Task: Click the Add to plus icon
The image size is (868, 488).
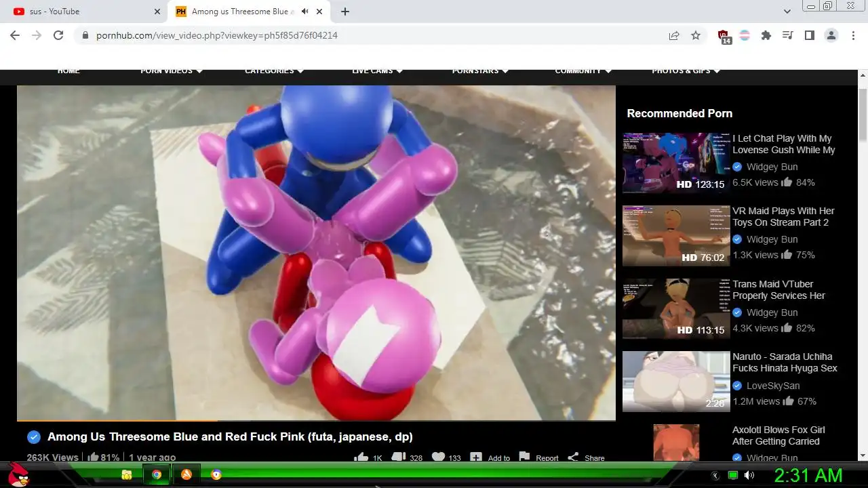Action: point(476,457)
